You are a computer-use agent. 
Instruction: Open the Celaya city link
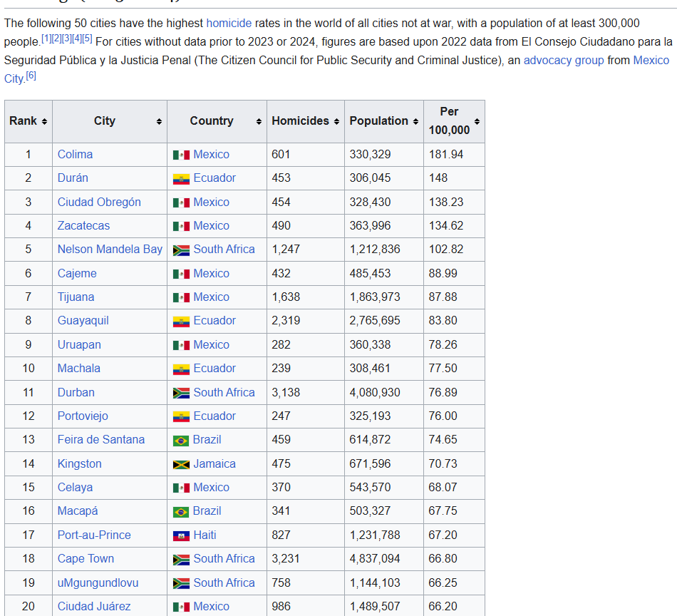75,487
